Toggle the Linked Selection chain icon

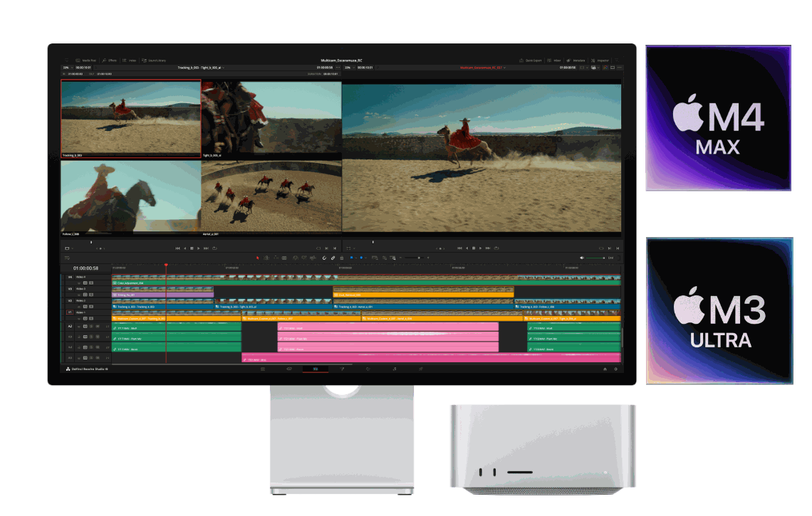coord(333,258)
